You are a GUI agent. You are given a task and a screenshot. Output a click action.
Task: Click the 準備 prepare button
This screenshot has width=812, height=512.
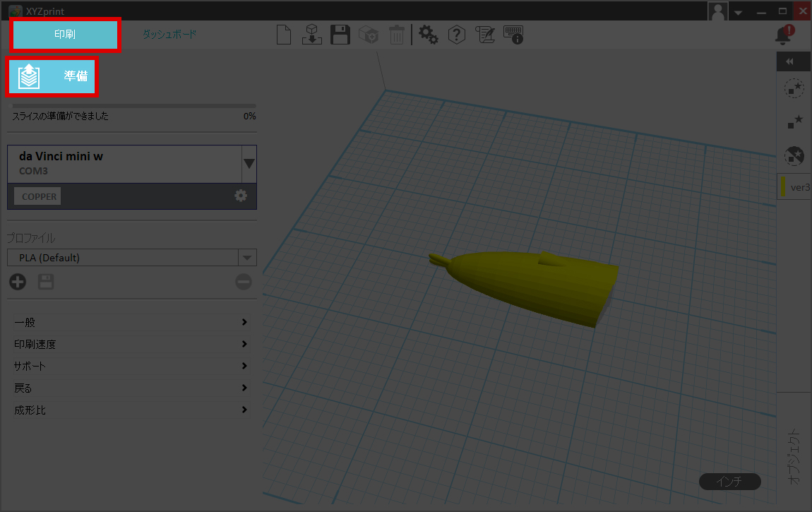52,76
